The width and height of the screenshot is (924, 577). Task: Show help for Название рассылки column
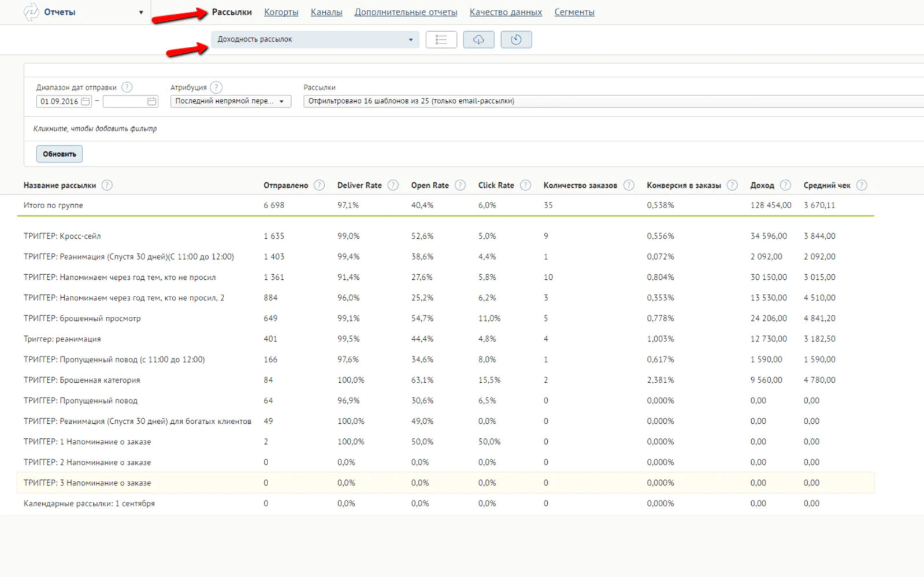pos(107,185)
